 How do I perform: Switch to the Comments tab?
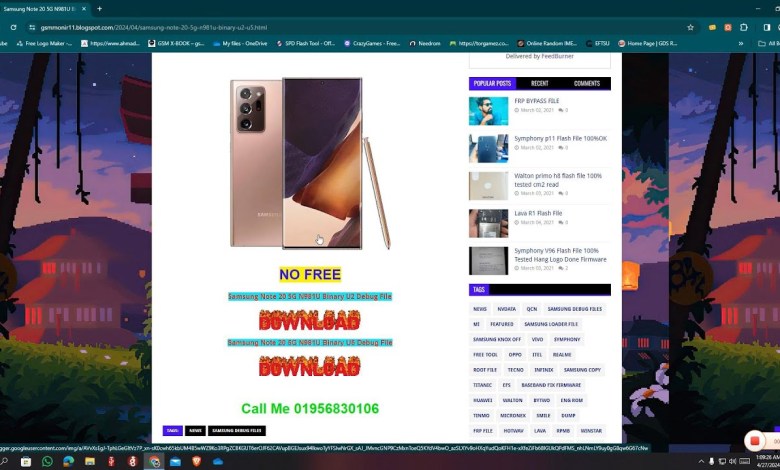point(587,84)
